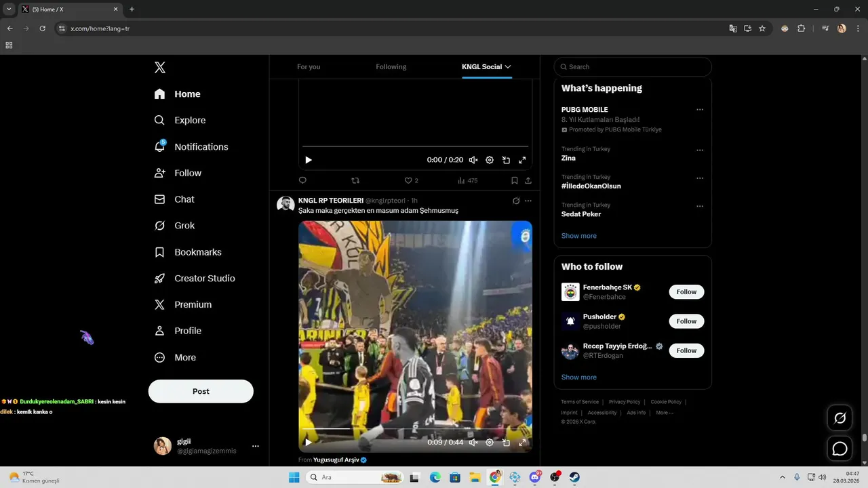Like the post with 2 likes
The height and width of the screenshot is (488, 868).
pos(411,180)
